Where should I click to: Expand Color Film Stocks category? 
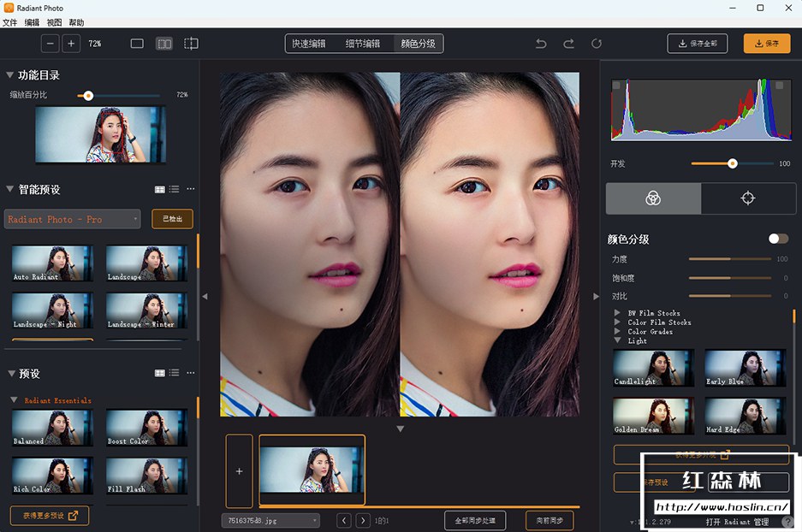click(617, 322)
